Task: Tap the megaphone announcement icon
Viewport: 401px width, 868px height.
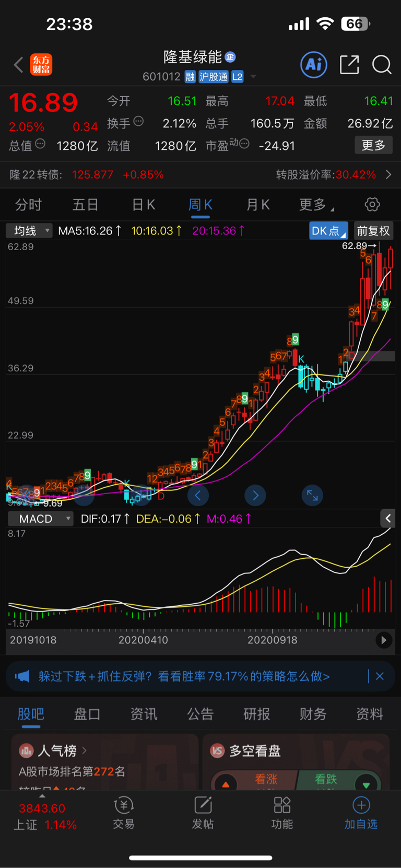Action: coord(22,676)
